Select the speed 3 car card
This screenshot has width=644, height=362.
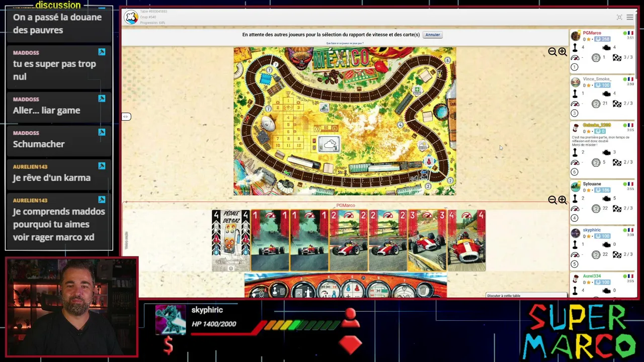point(427,241)
